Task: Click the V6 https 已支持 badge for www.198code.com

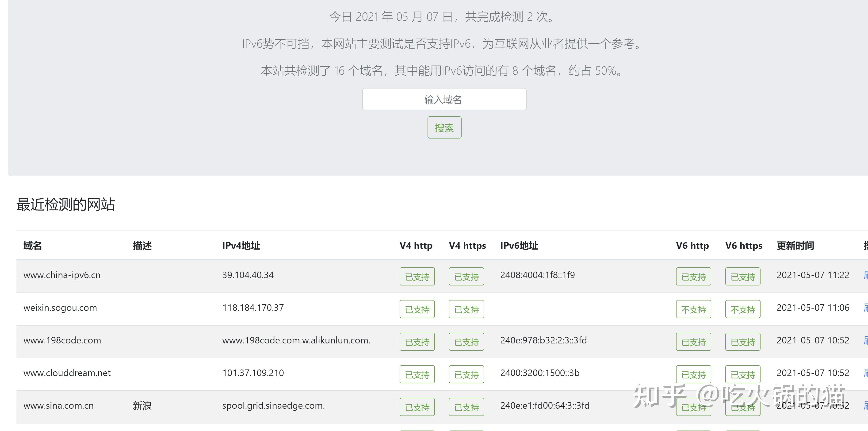Action: click(x=743, y=341)
